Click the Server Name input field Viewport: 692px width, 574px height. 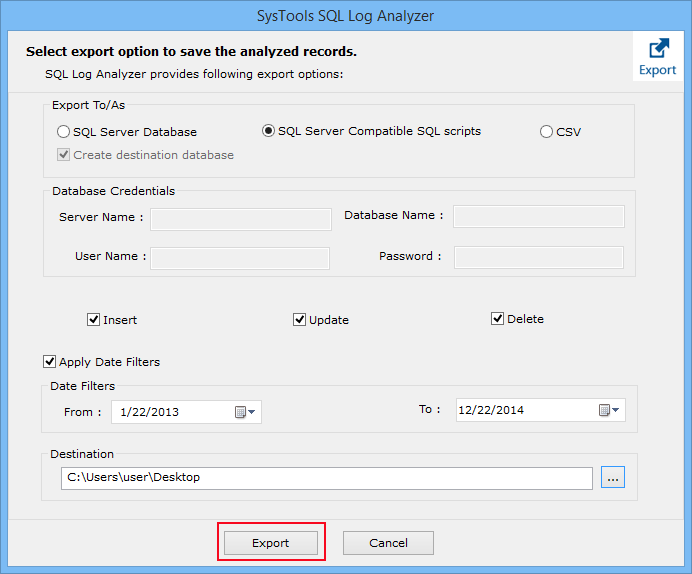pyautogui.click(x=241, y=219)
